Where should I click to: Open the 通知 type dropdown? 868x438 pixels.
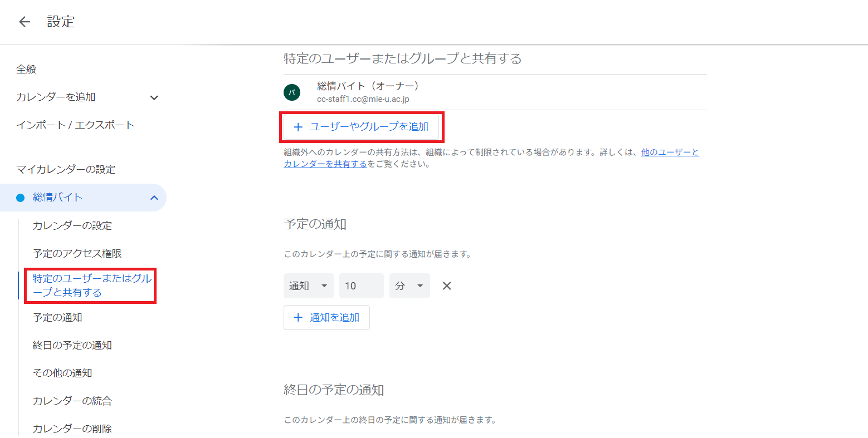click(x=309, y=286)
